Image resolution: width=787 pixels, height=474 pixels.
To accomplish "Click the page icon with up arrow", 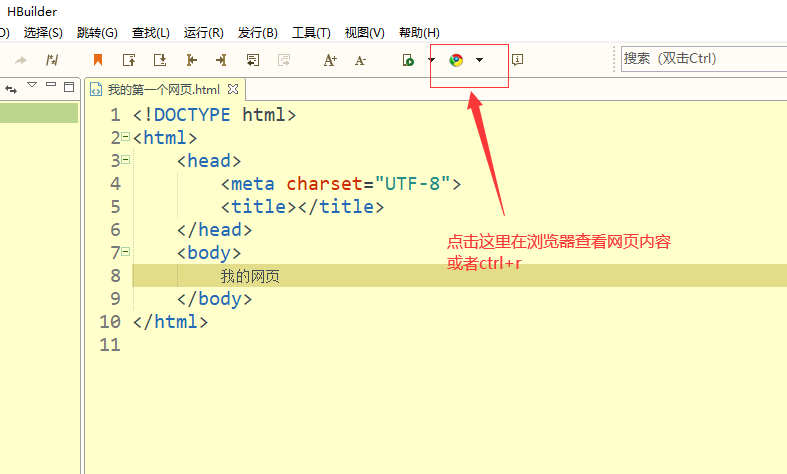I will tap(129, 60).
